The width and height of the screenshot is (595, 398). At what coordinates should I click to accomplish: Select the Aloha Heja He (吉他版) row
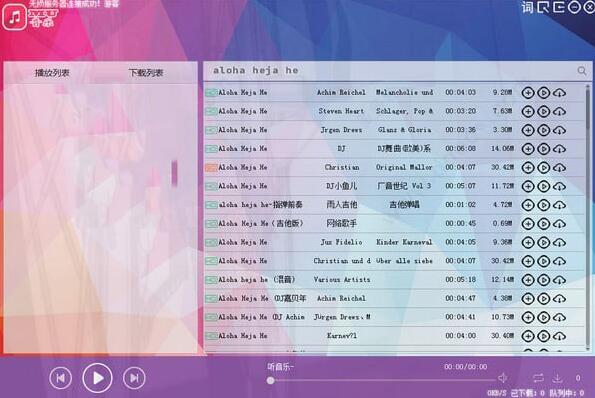[395, 224]
